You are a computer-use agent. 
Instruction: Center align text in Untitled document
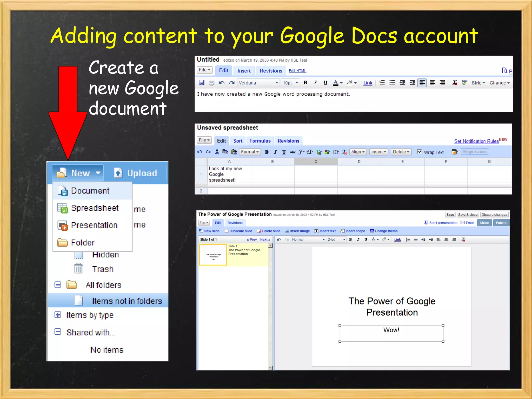(x=432, y=83)
